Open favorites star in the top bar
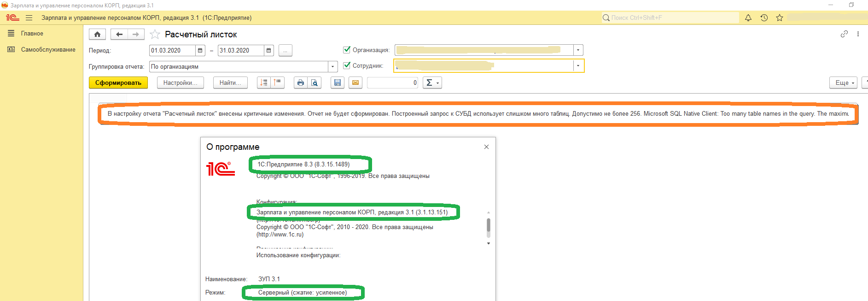 [x=780, y=18]
